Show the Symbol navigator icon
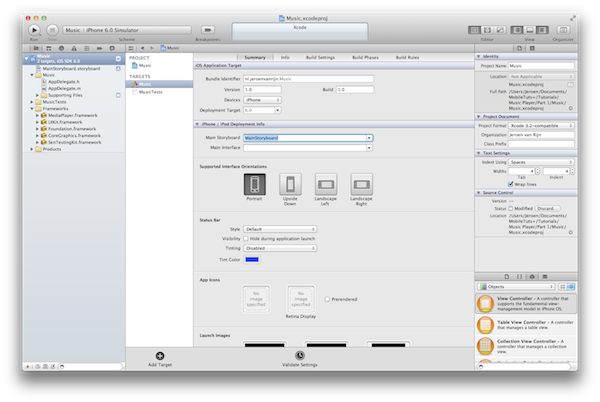 (x=49, y=48)
